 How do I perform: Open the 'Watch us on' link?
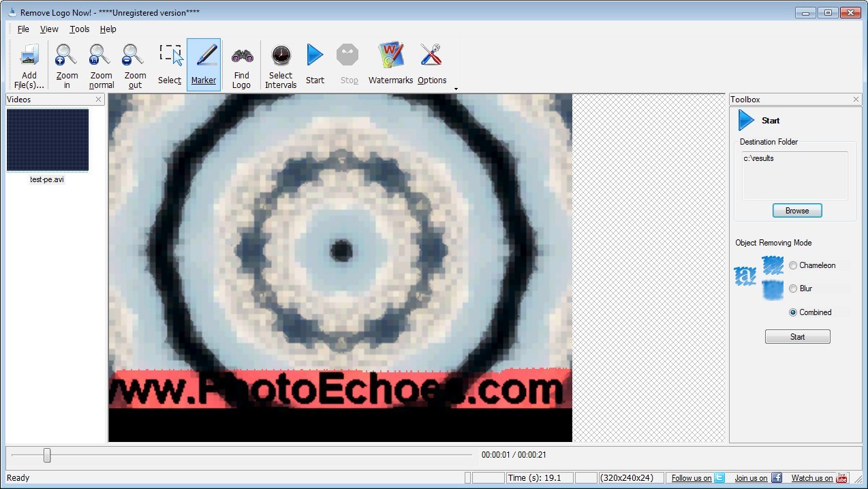pos(812,478)
